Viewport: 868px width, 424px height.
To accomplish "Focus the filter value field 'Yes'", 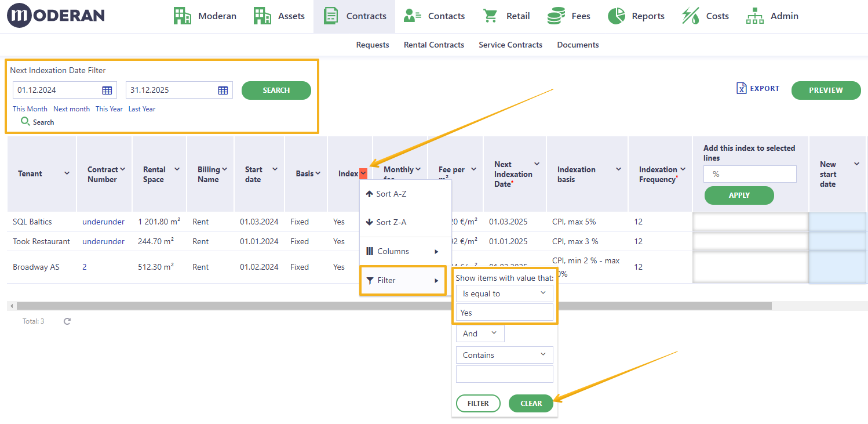I will click(x=505, y=313).
